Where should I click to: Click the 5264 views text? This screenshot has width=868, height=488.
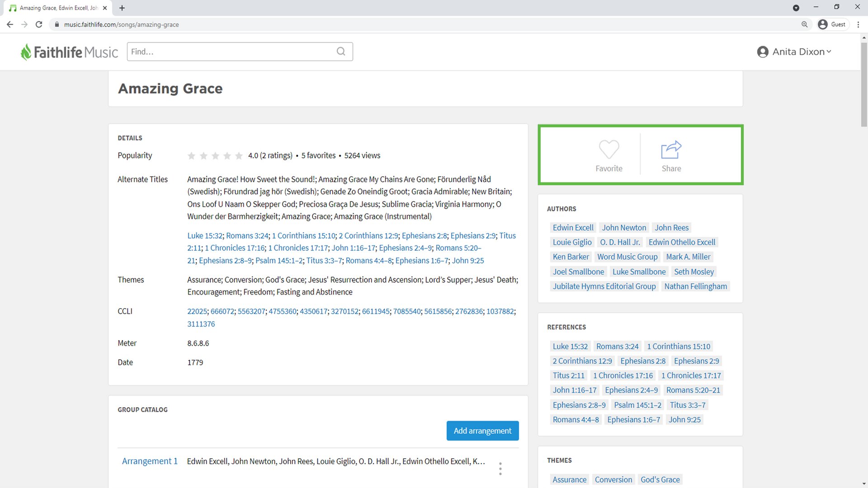pyautogui.click(x=362, y=155)
